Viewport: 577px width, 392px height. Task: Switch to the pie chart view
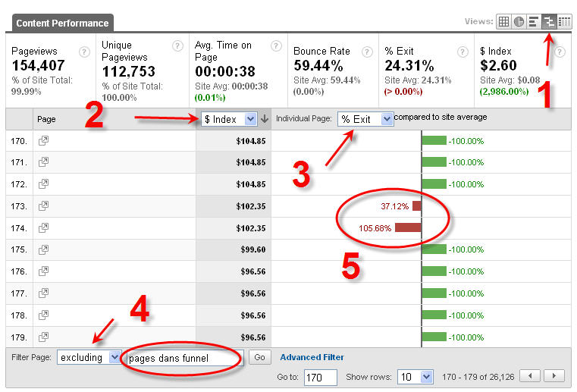[x=519, y=21]
